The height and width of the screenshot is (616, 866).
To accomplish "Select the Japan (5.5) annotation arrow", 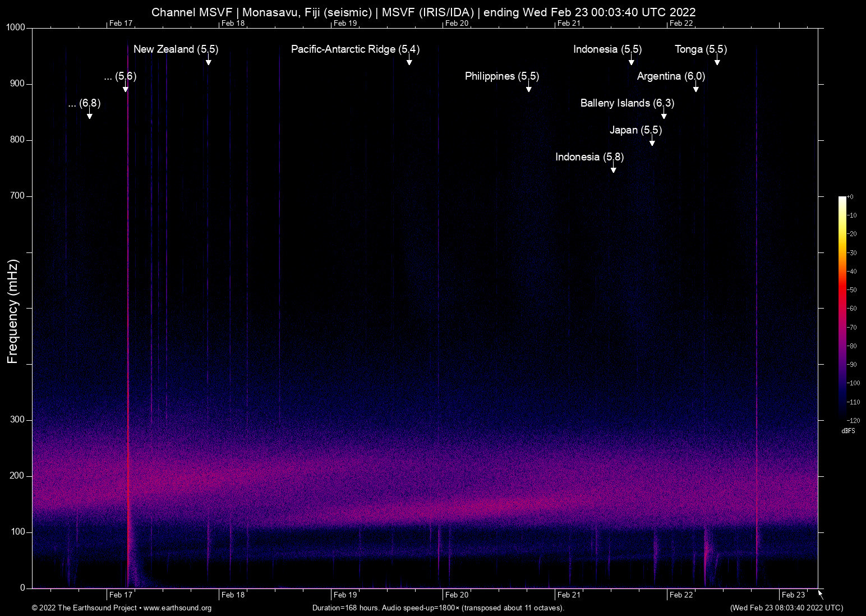I will (652, 142).
